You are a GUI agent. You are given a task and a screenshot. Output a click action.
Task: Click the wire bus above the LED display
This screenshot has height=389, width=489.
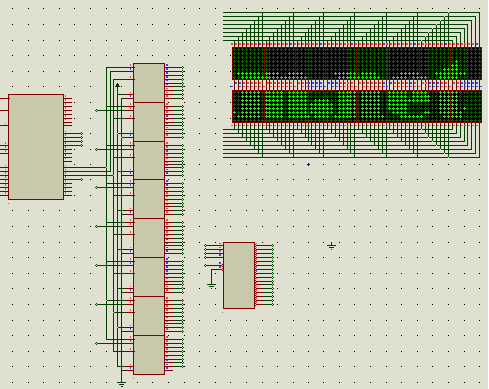pyautogui.click(x=352, y=27)
